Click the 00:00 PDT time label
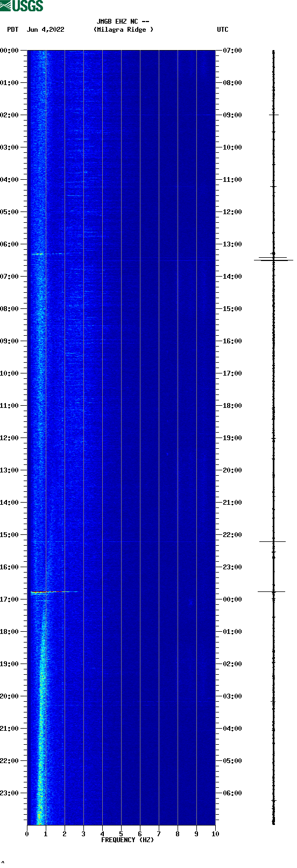This screenshot has width=297, height=868. [10, 51]
